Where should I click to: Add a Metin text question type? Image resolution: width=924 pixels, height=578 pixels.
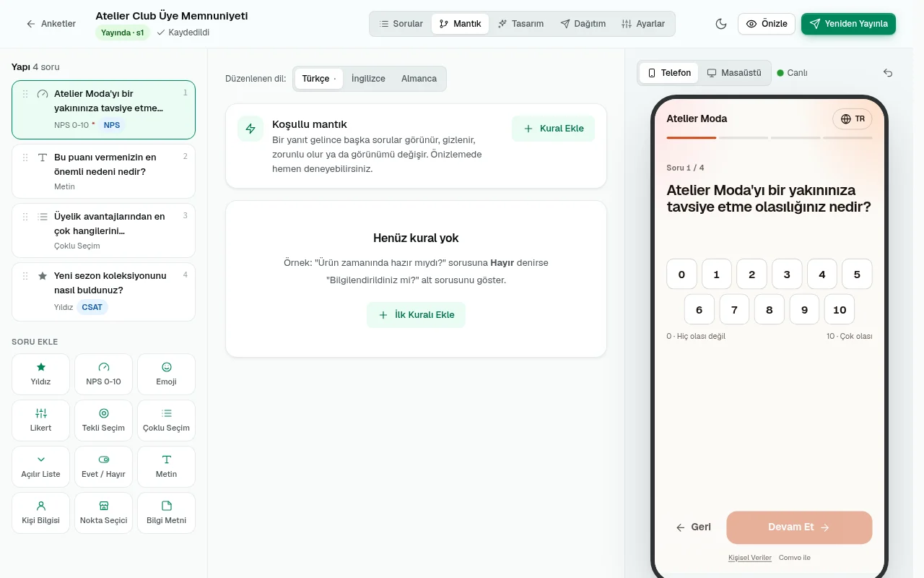(166, 466)
